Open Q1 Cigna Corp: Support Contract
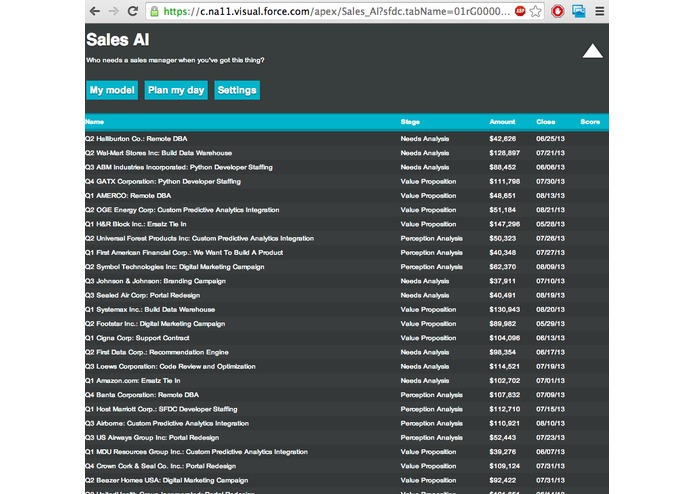 coord(137,338)
